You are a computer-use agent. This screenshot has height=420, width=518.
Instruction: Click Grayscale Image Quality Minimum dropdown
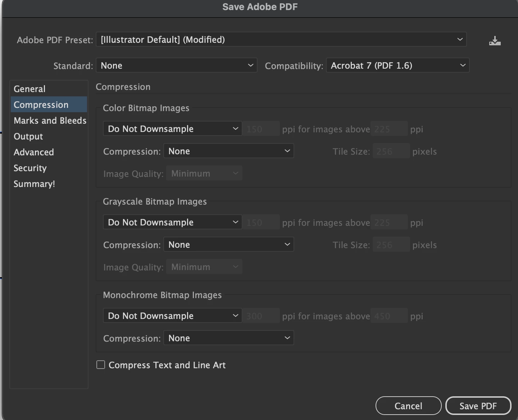[204, 267]
